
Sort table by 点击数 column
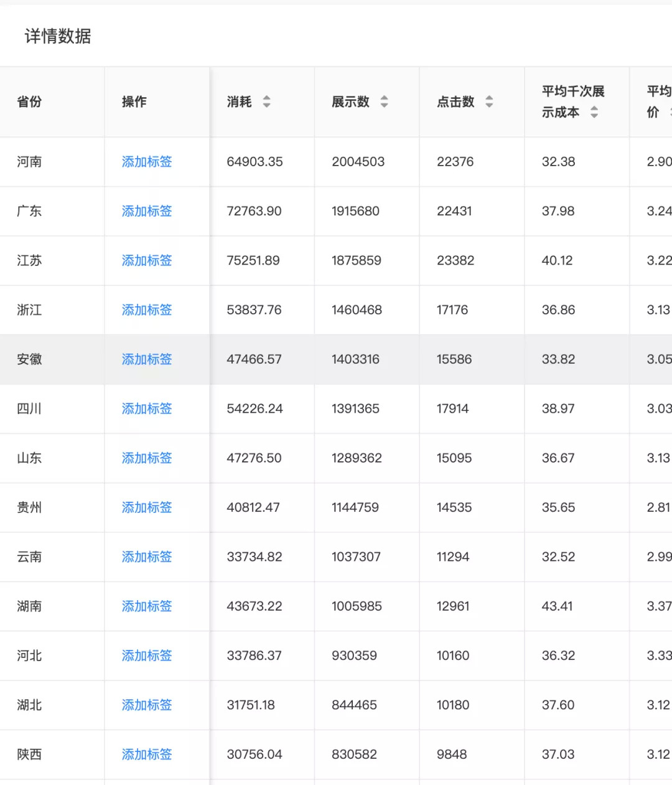pyautogui.click(x=489, y=101)
